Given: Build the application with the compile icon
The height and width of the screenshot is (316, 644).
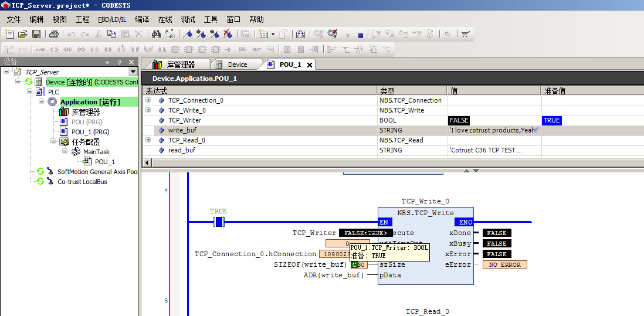Looking at the screenshot, I should (x=301, y=34).
